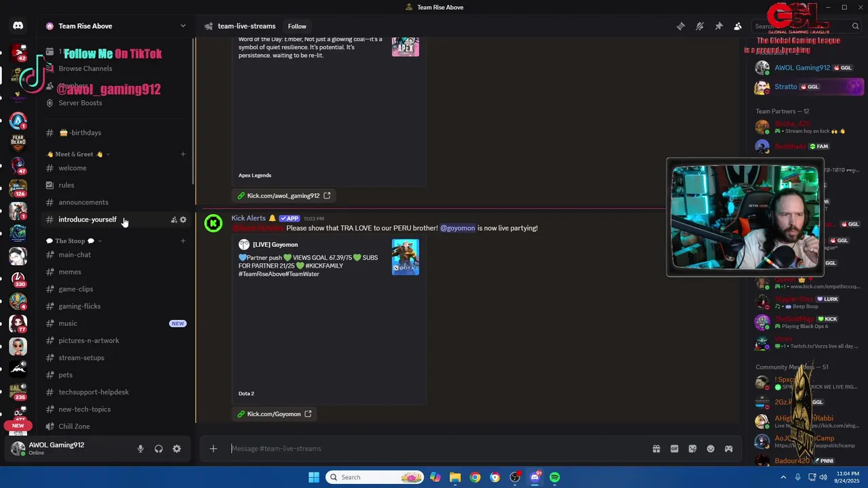Click Kick Alerts green avatar

214,223
